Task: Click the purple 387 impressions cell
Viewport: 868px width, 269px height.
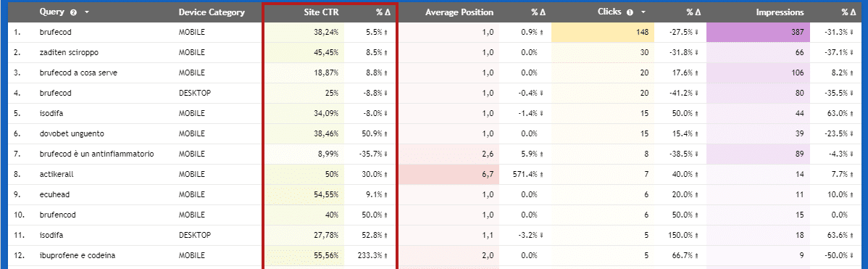Action: point(759,32)
